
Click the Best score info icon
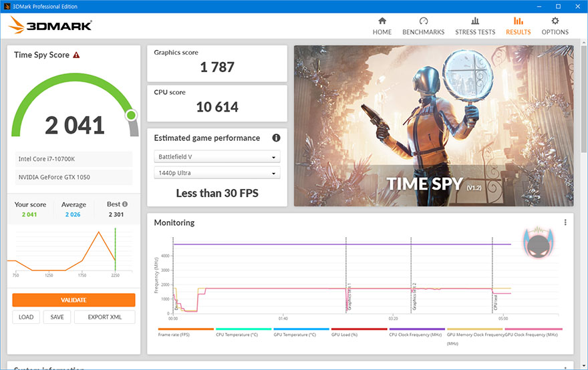[125, 204]
